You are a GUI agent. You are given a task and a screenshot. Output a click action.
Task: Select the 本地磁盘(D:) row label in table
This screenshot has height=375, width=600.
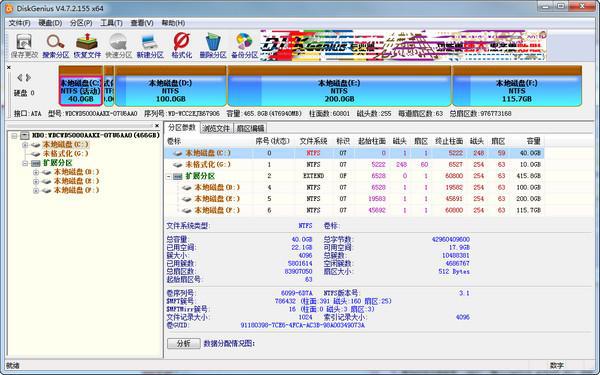(x=217, y=188)
